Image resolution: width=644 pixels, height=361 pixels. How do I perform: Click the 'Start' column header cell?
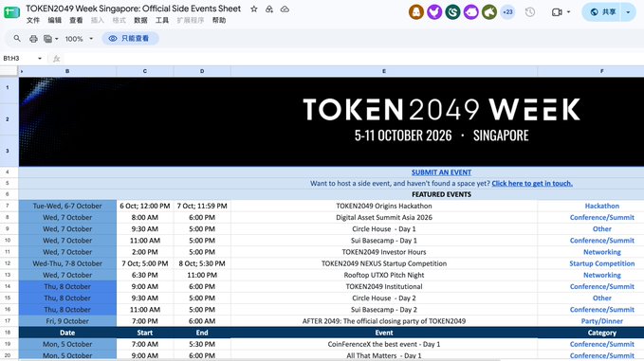145,333
